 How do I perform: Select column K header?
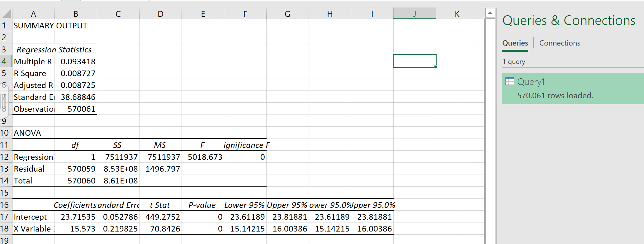pyautogui.click(x=457, y=14)
